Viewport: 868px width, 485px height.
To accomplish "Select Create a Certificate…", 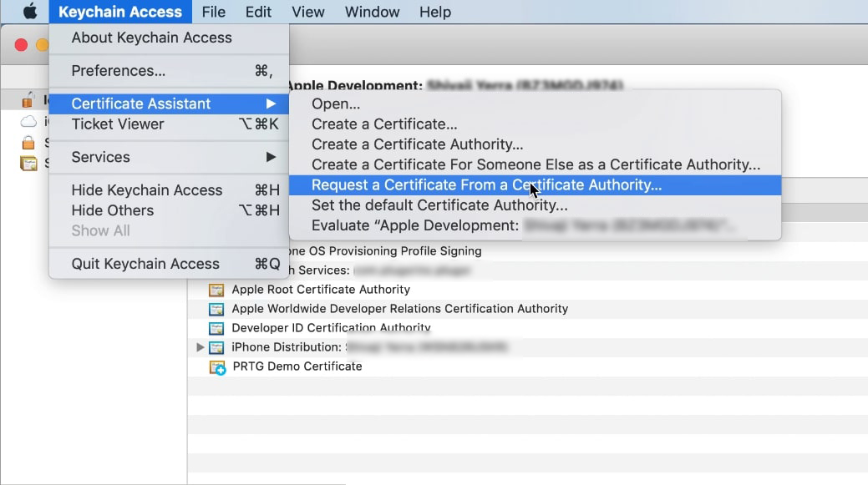I will click(535, 124).
